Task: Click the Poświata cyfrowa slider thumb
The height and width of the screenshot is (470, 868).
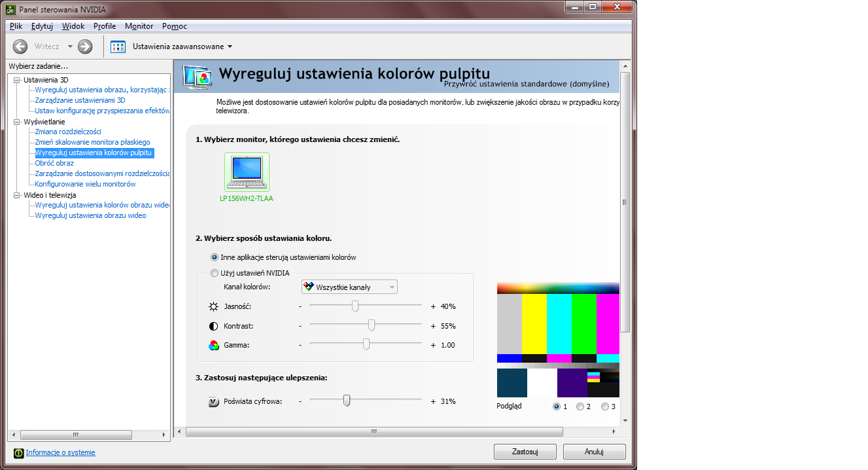Action: pos(347,401)
